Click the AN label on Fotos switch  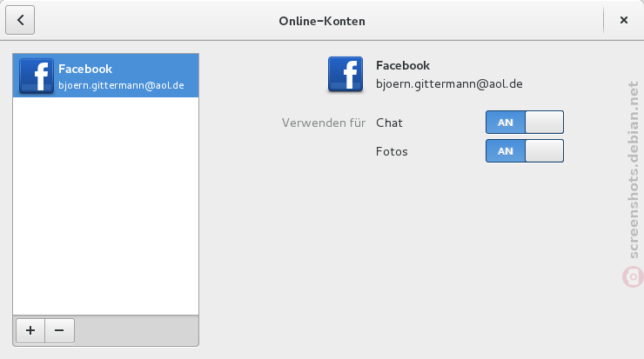(x=505, y=151)
